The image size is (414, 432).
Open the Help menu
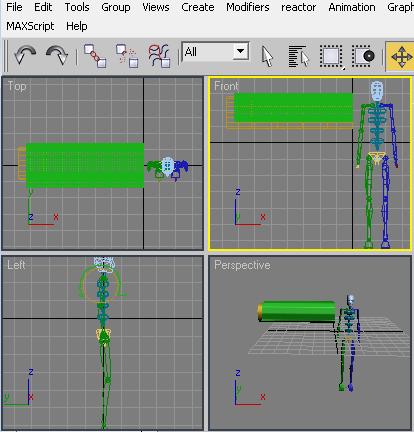pos(77,26)
